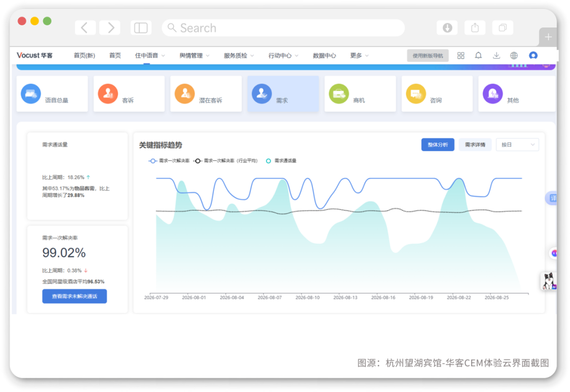Click the 查看需求未解决通话 button
The height and width of the screenshot is (392, 570).
(x=74, y=296)
